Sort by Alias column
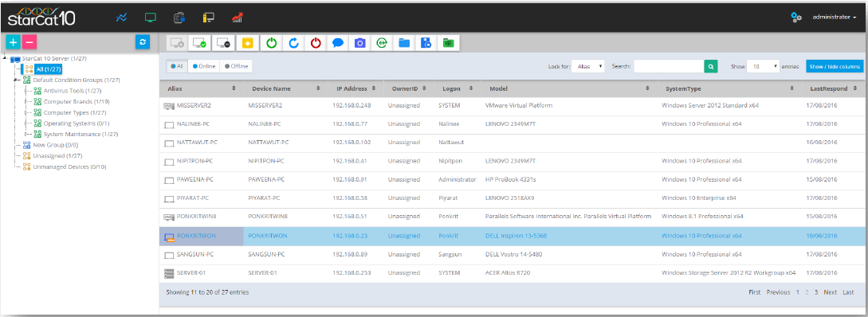Image resolution: width=868 pixels, height=317 pixels. click(201, 88)
